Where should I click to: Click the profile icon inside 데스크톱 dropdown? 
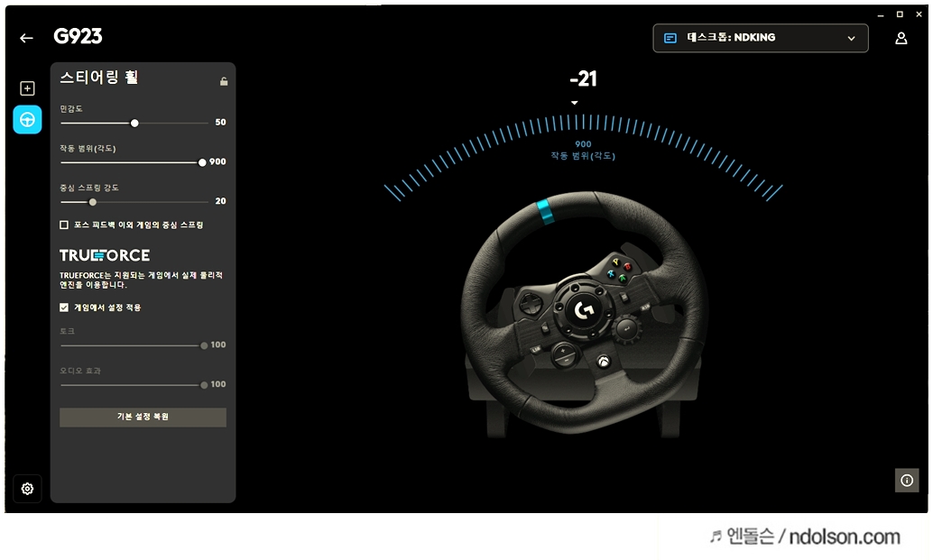tap(670, 38)
